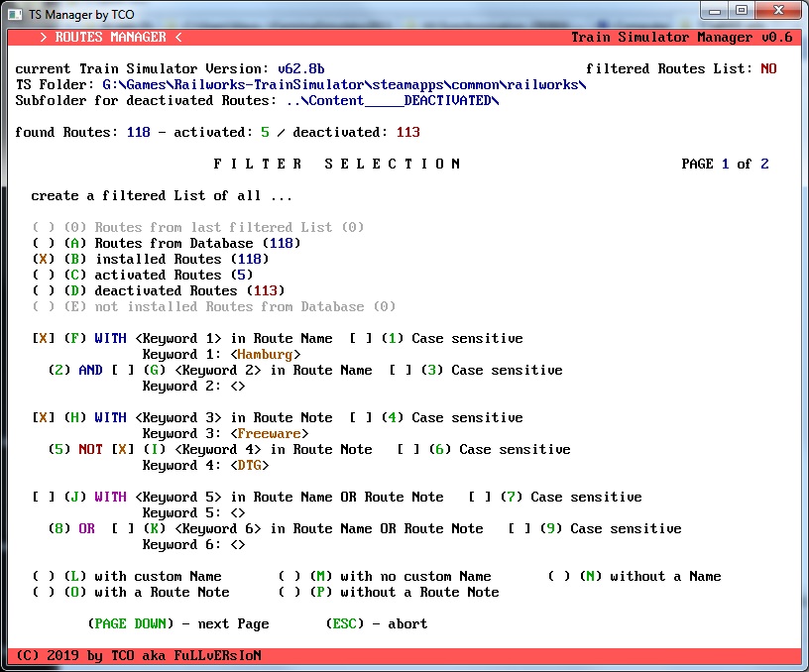This screenshot has width=809, height=672.
Task: Toggle checkbox (K) Keyword 6
Action: 123,528
